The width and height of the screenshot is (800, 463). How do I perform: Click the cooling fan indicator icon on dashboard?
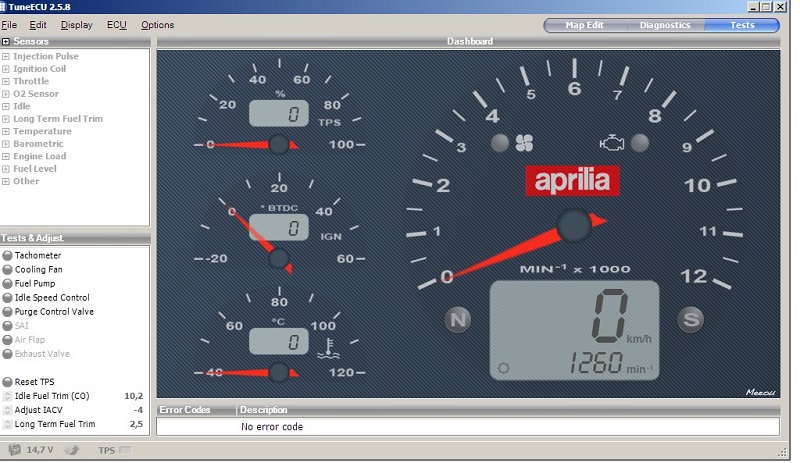coord(524,143)
